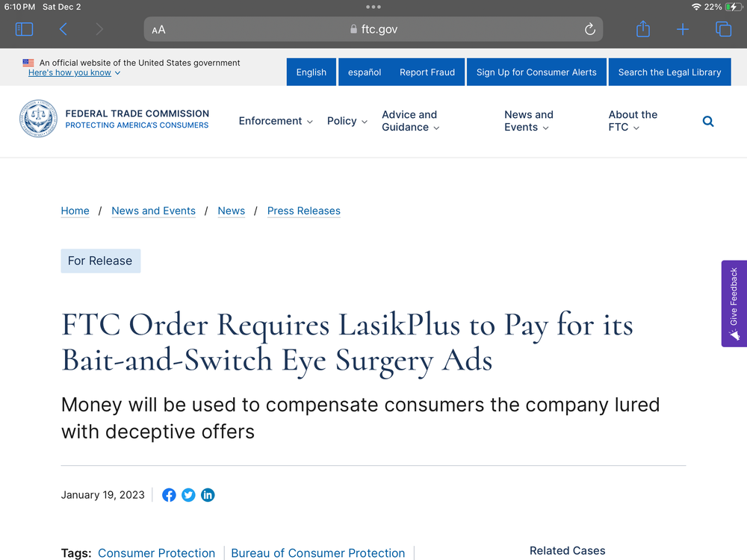Open the Consumer Protection tag

point(156,553)
